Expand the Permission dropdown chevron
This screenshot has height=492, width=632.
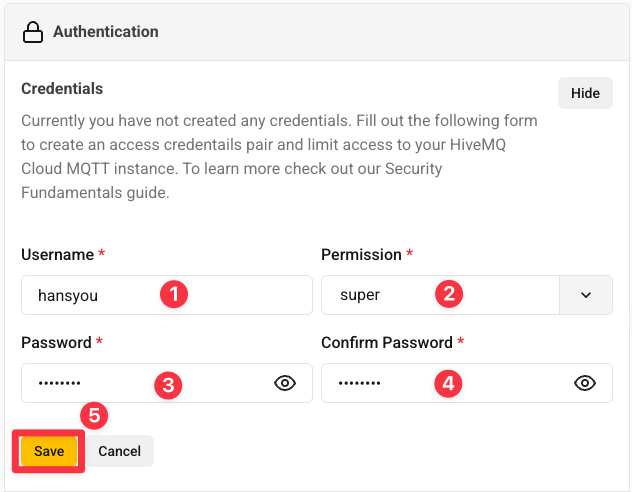point(586,295)
